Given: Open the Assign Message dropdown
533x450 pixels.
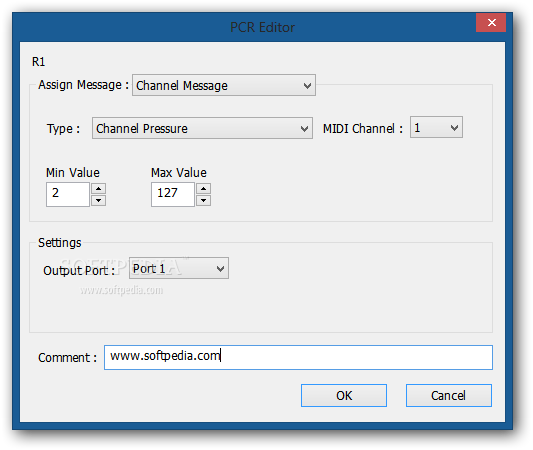Looking at the screenshot, I should [x=224, y=85].
